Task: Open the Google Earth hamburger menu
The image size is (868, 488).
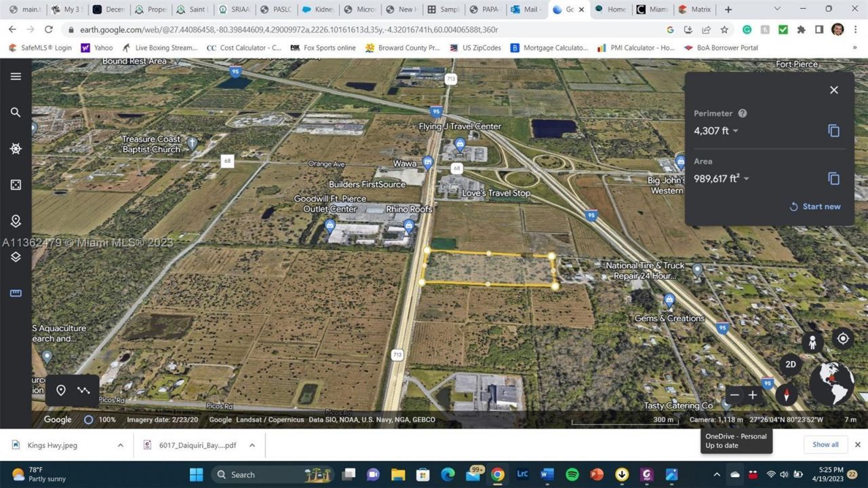Action: (x=16, y=76)
